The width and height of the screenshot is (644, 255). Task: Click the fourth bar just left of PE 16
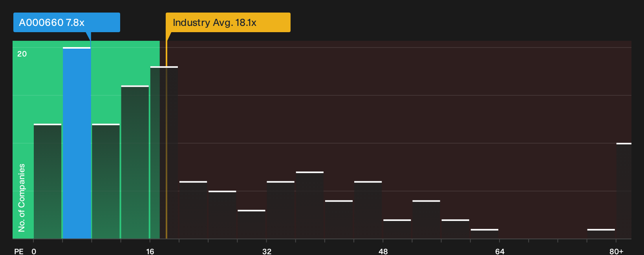(x=135, y=162)
